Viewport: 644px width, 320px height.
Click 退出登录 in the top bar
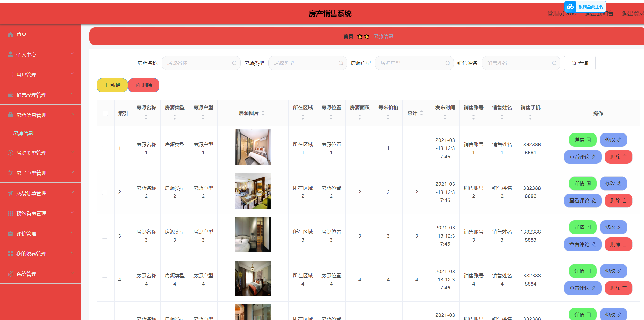click(632, 13)
